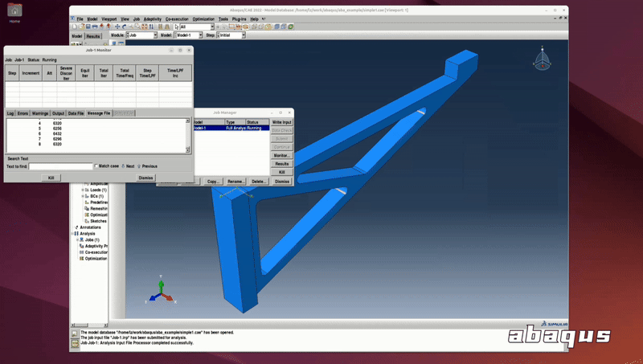Viewport: 643px width, 364px height.
Task: Switch to the Results tab in the tree panel
Action: pos(92,36)
